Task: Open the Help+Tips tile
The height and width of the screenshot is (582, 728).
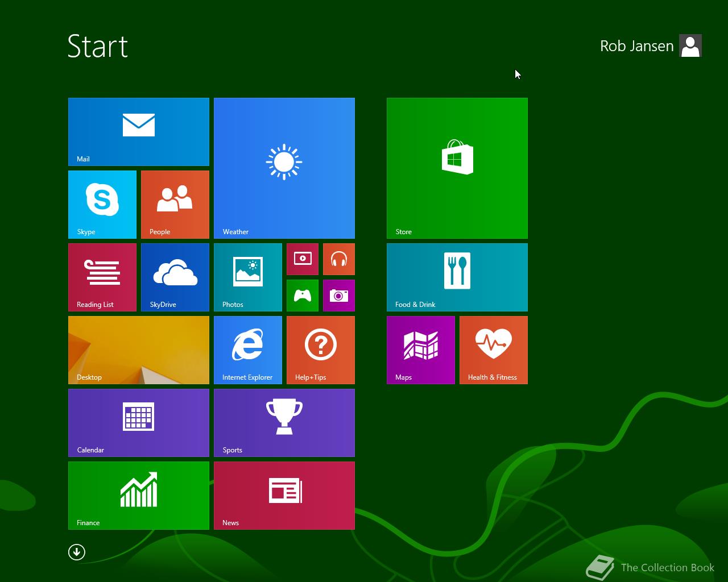Action: (x=321, y=350)
